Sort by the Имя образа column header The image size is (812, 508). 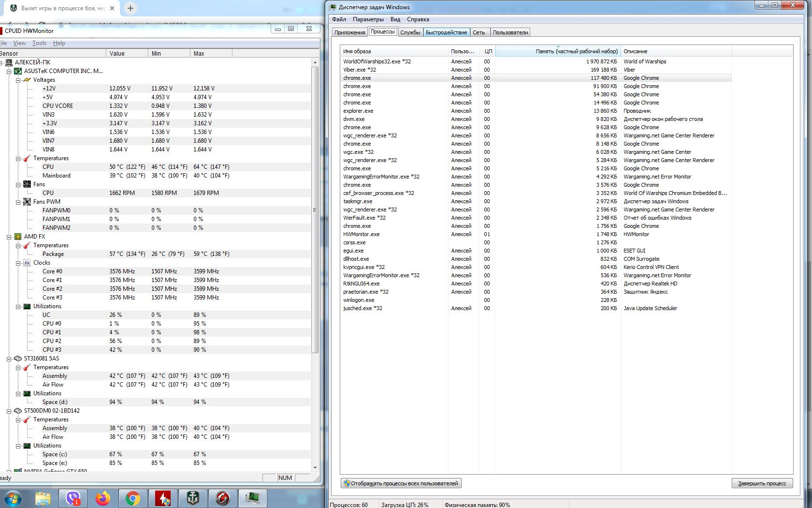pos(394,51)
